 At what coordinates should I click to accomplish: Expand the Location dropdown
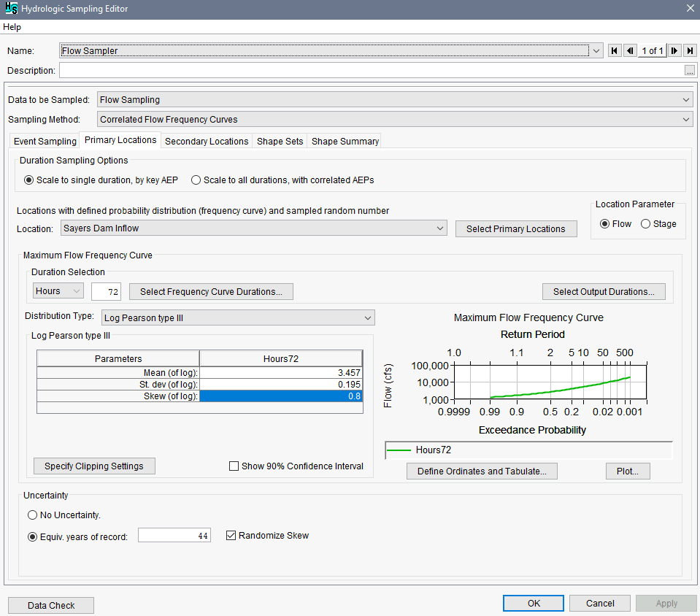(x=440, y=228)
